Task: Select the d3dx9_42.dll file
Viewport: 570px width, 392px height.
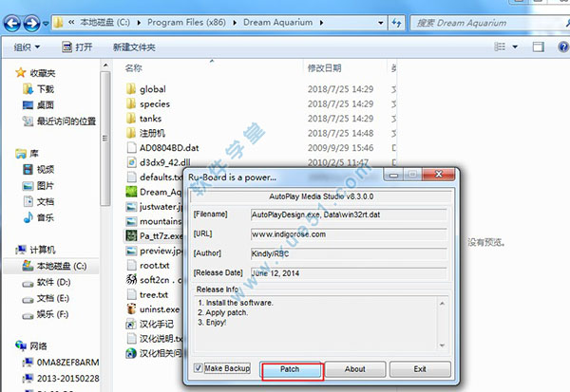Action: point(158,162)
